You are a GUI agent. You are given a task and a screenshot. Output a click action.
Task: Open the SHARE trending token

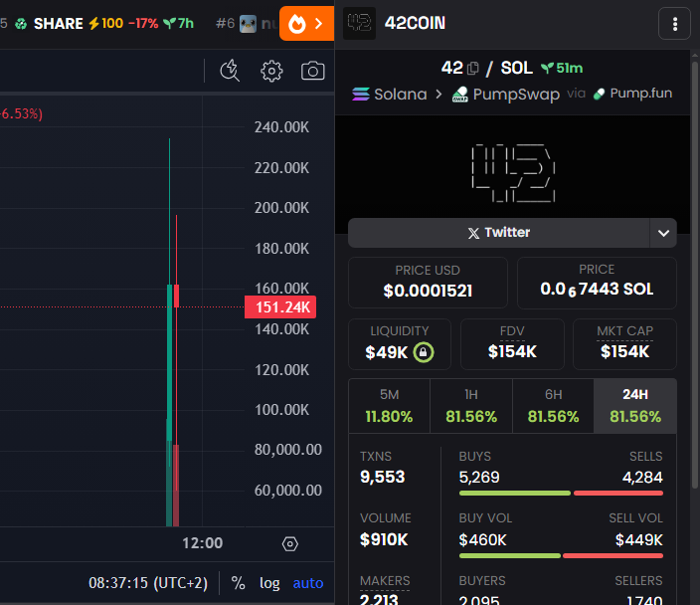pyautogui.click(x=104, y=23)
